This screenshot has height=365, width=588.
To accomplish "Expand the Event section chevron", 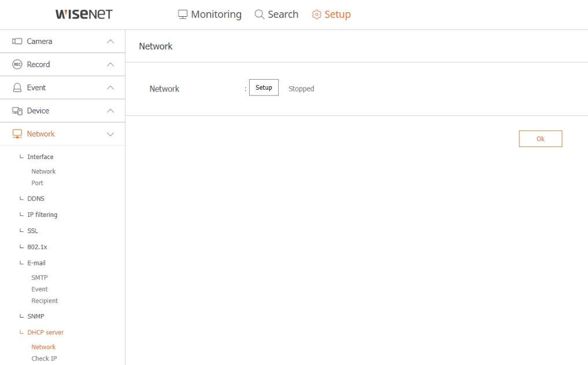I will [x=110, y=88].
